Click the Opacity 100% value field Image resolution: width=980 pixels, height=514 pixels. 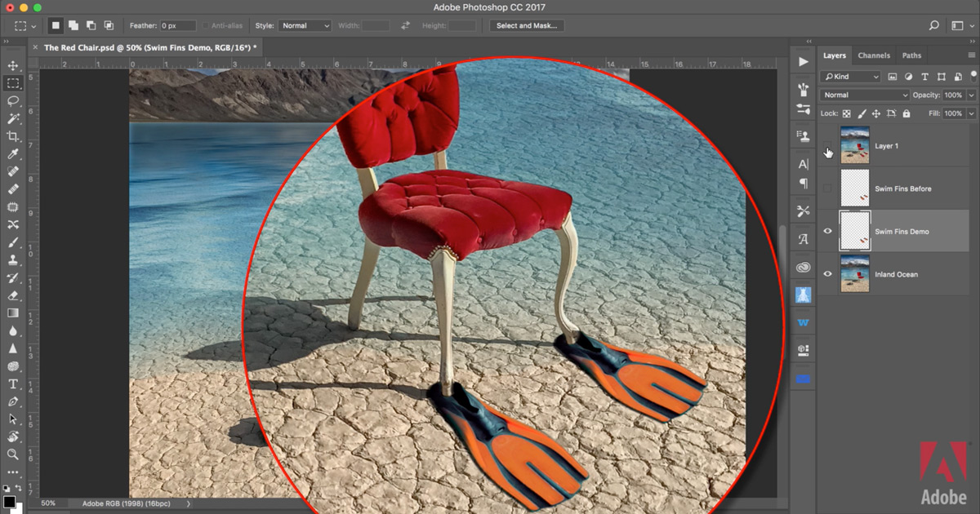point(953,95)
